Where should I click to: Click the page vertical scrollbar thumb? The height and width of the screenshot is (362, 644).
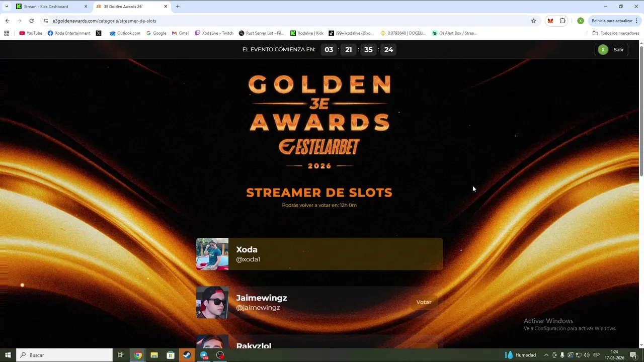coord(641,111)
